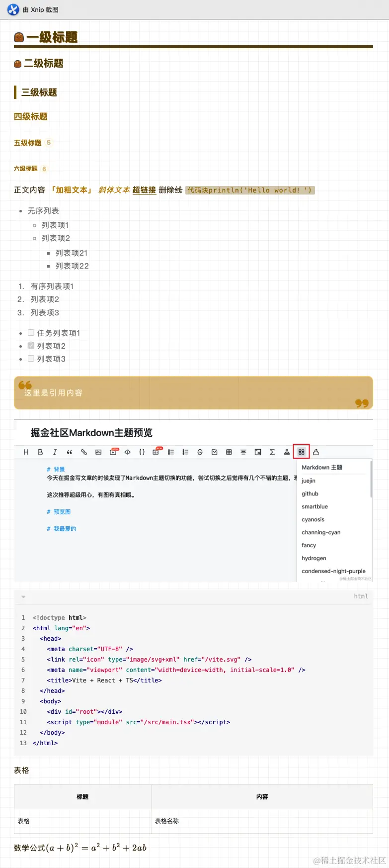The image size is (389, 868).
Task: Select the hydrogen theme
Action: tap(314, 558)
